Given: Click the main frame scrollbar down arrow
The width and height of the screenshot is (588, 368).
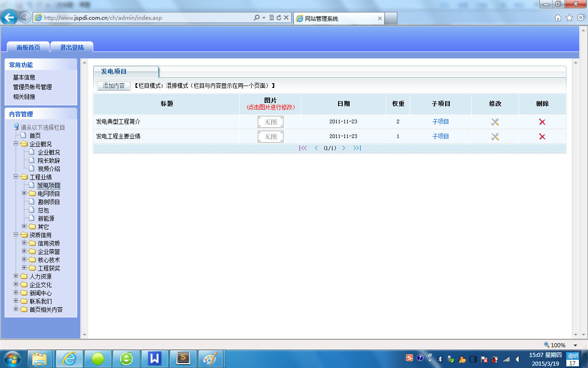Looking at the screenshot, I should click(x=576, y=335).
